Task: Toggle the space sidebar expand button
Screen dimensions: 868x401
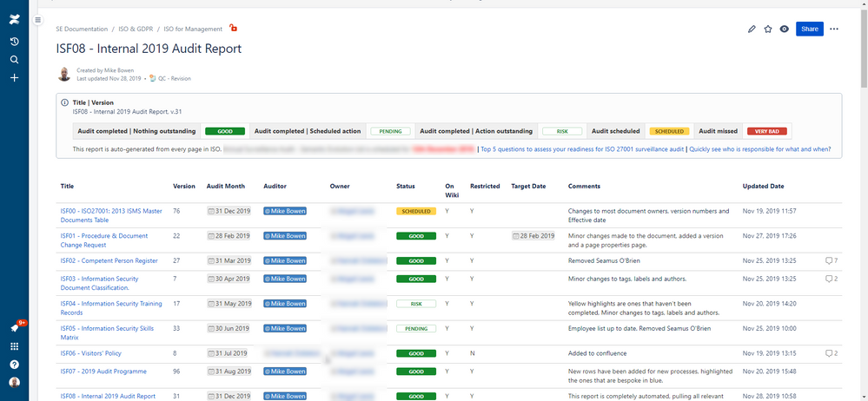Action: 37,20
